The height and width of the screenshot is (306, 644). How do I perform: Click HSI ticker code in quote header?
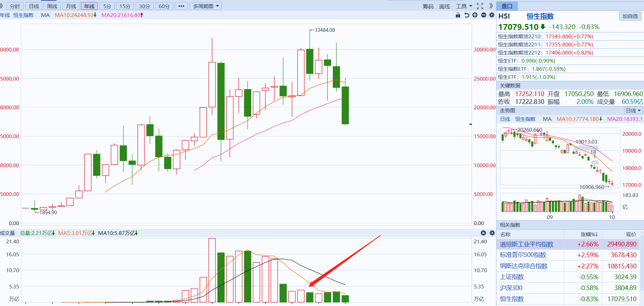pyautogui.click(x=504, y=16)
